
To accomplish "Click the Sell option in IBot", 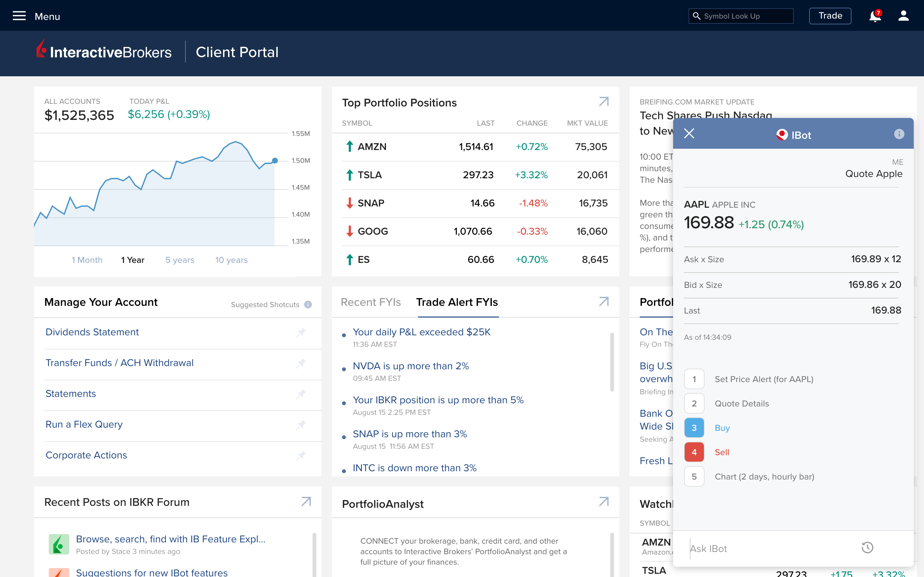I will point(722,452).
